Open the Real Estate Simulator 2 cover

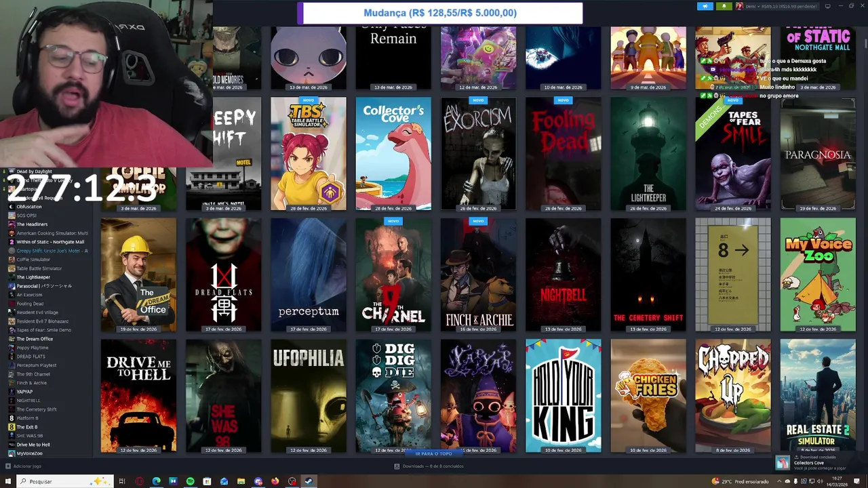click(818, 396)
